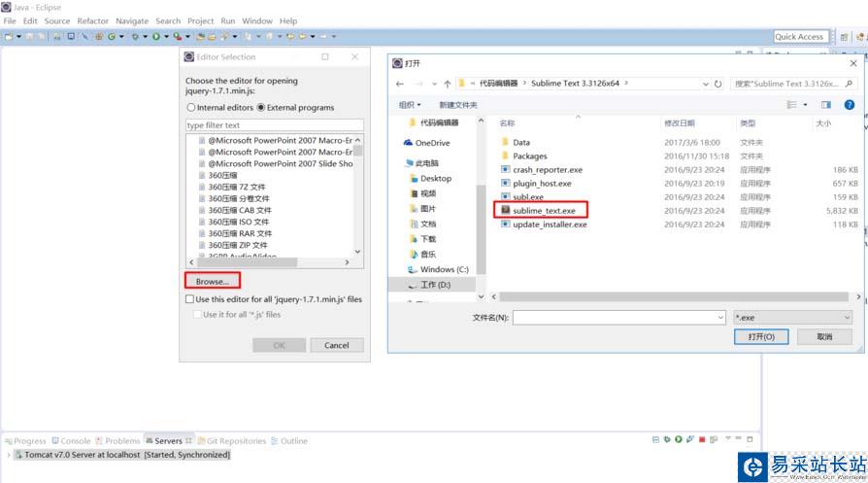
Task: Open the Debug configurations dropdown arrow
Action: (x=145, y=37)
